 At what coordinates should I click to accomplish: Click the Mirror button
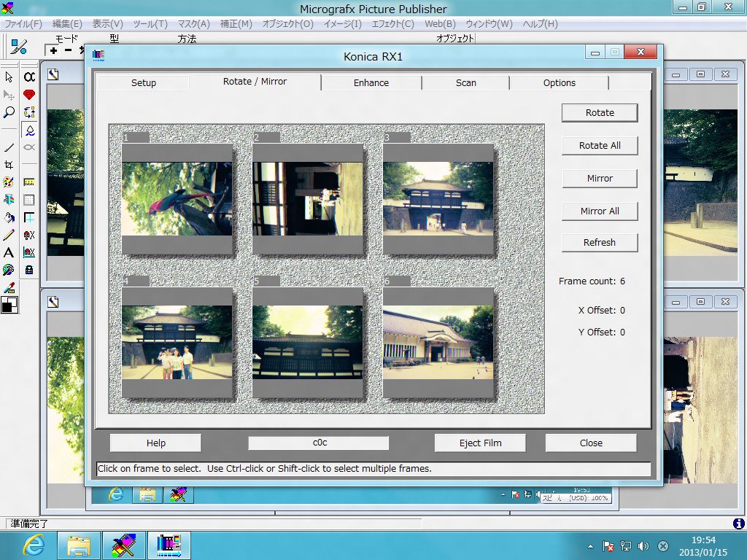coord(600,179)
